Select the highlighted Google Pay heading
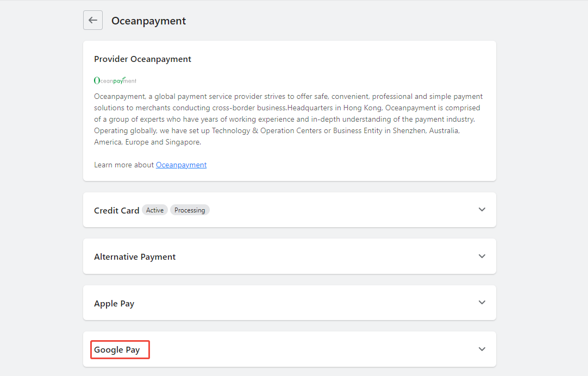Image resolution: width=588 pixels, height=376 pixels. click(117, 350)
